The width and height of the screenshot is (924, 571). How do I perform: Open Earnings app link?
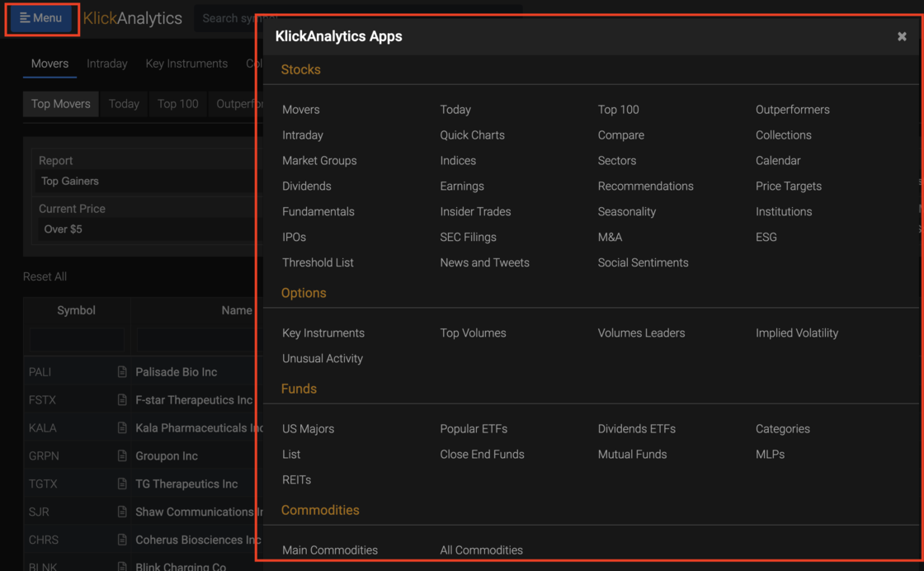pos(461,186)
